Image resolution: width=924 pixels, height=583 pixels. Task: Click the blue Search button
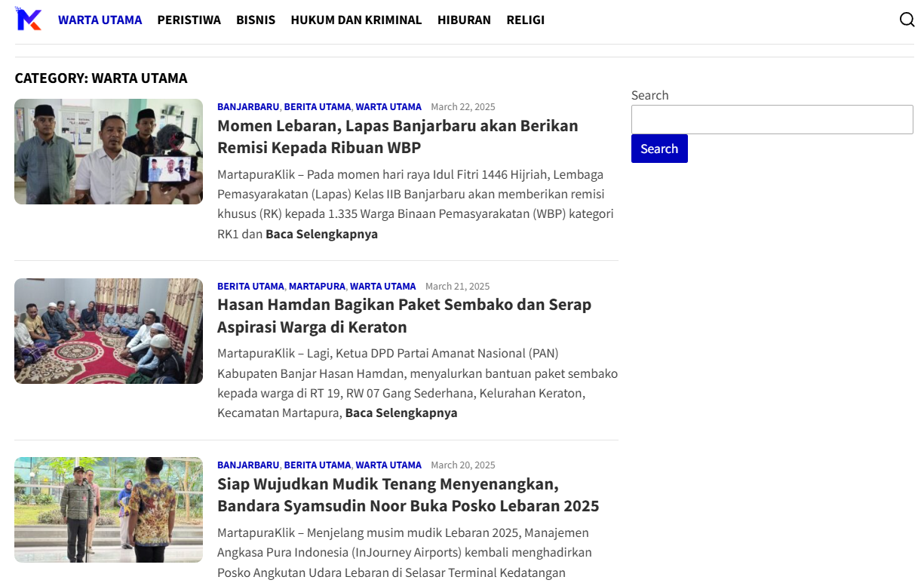tap(659, 149)
